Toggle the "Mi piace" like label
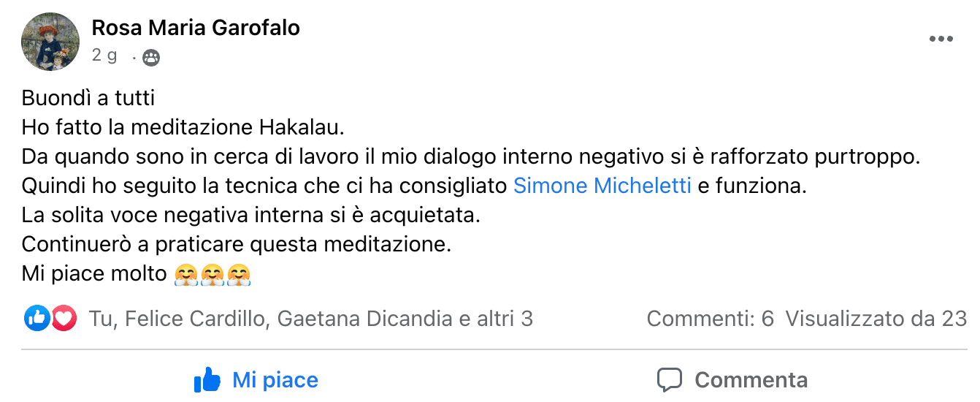This screenshot has width=980, height=402. [275, 380]
